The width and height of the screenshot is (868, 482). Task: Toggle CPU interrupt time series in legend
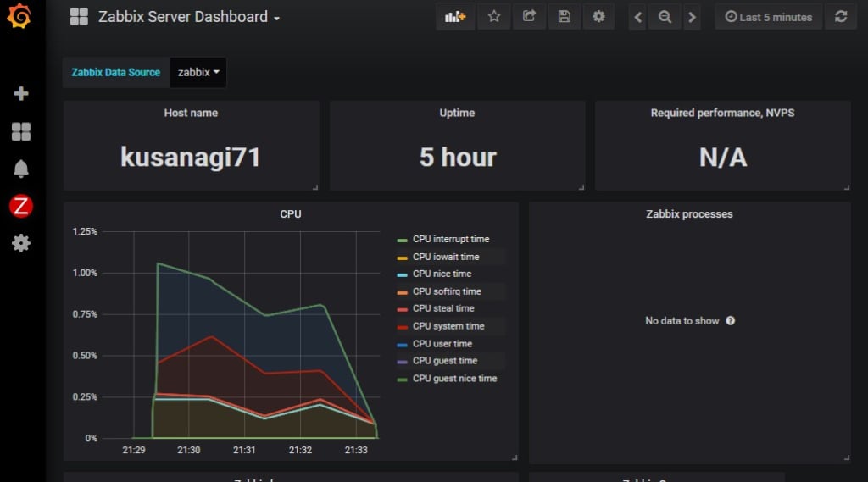pyautogui.click(x=451, y=239)
